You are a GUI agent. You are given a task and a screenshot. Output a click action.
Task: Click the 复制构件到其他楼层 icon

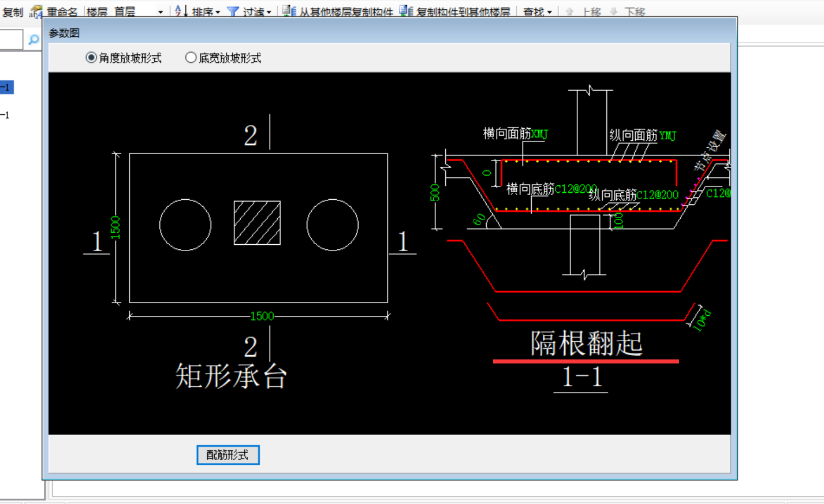tap(407, 11)
